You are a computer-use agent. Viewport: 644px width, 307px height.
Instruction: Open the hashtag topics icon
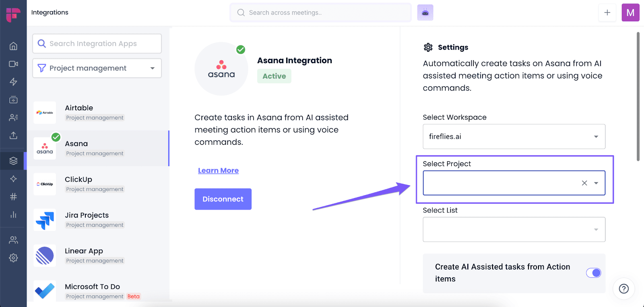(x=13, y=197)
